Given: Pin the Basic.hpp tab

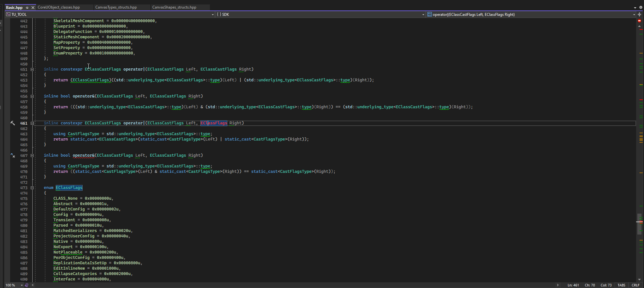Looking at the screenshot, I should tap(27, 7).
